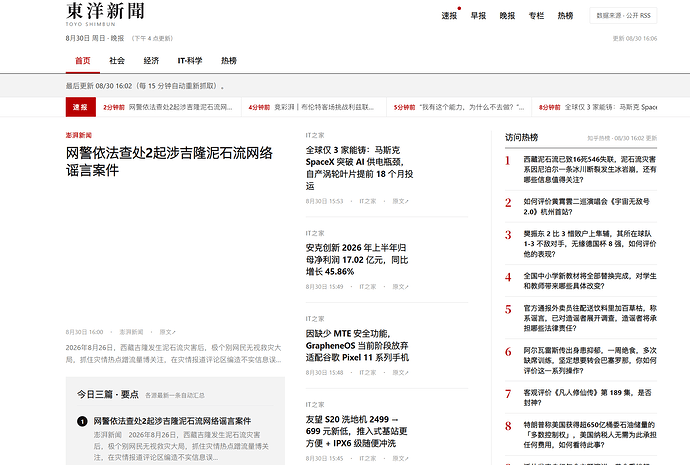Click IT之家 tag above the GrapheneOS headline
Viewport: 690px width, 465px height.
pyautogui.click(x=315, y=319)
